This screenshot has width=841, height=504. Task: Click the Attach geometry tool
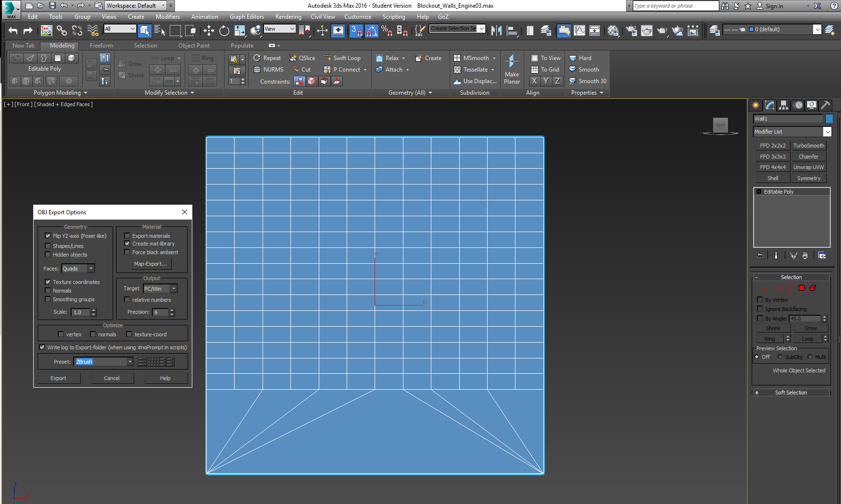(389, 70)
